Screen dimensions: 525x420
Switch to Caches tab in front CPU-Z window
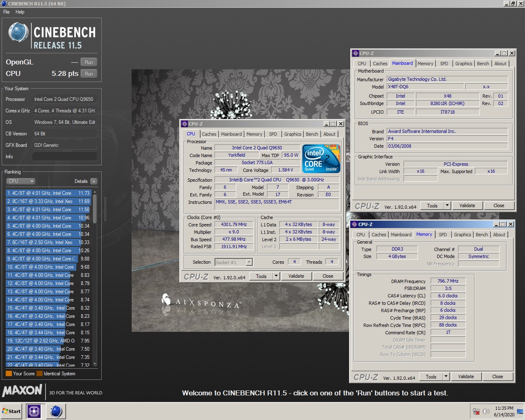pos(209,134)
